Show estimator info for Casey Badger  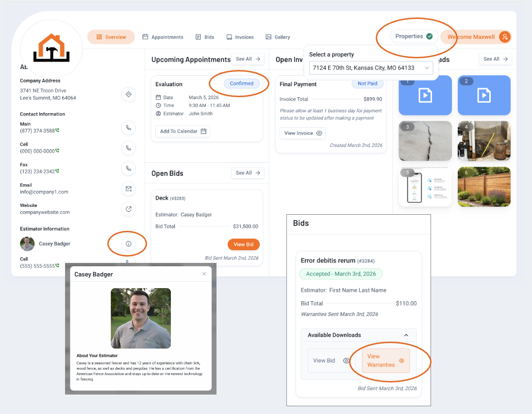[129, 243]
